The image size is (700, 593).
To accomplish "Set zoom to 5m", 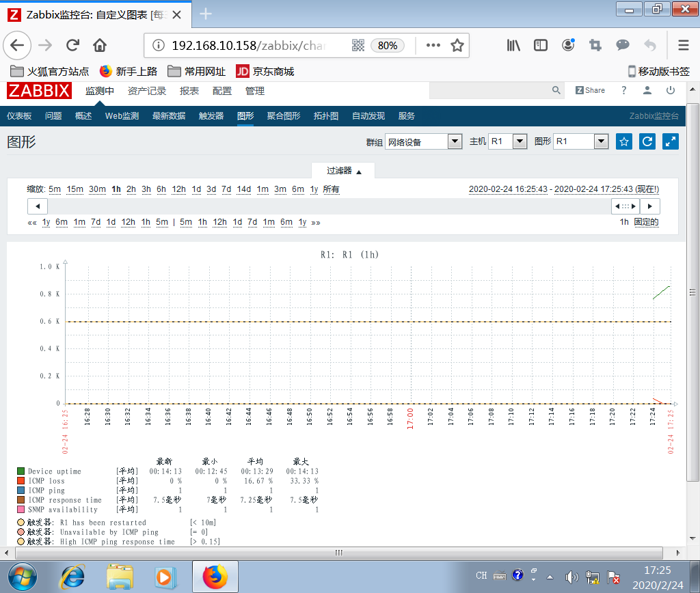I will click(x=55, y=189).
